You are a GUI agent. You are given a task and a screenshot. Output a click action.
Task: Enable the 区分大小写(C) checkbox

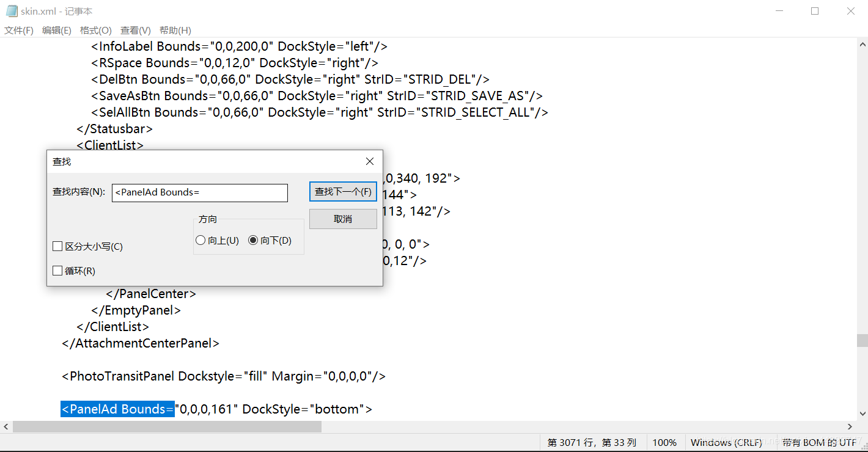tap(88, 246)
